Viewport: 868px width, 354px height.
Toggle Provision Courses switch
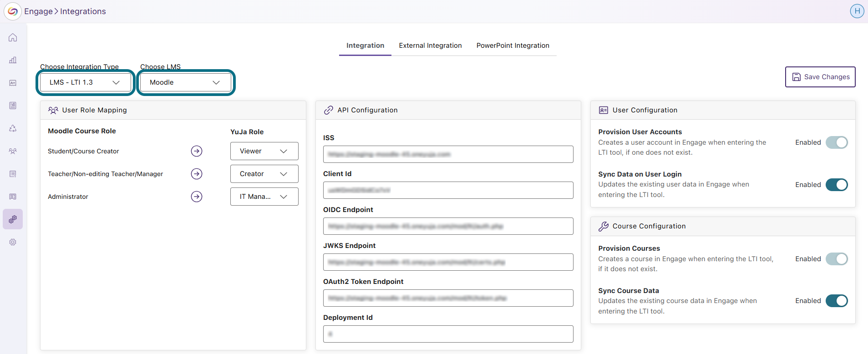click(837, 259)
